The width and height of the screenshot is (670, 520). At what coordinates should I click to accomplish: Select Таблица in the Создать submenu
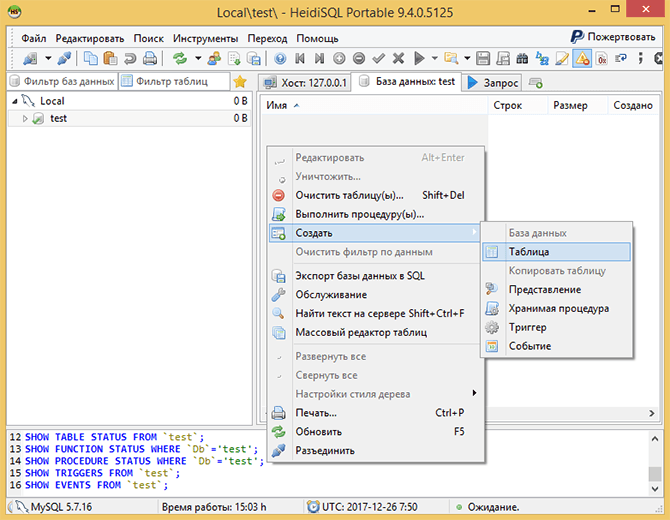[x=556, y=252]
